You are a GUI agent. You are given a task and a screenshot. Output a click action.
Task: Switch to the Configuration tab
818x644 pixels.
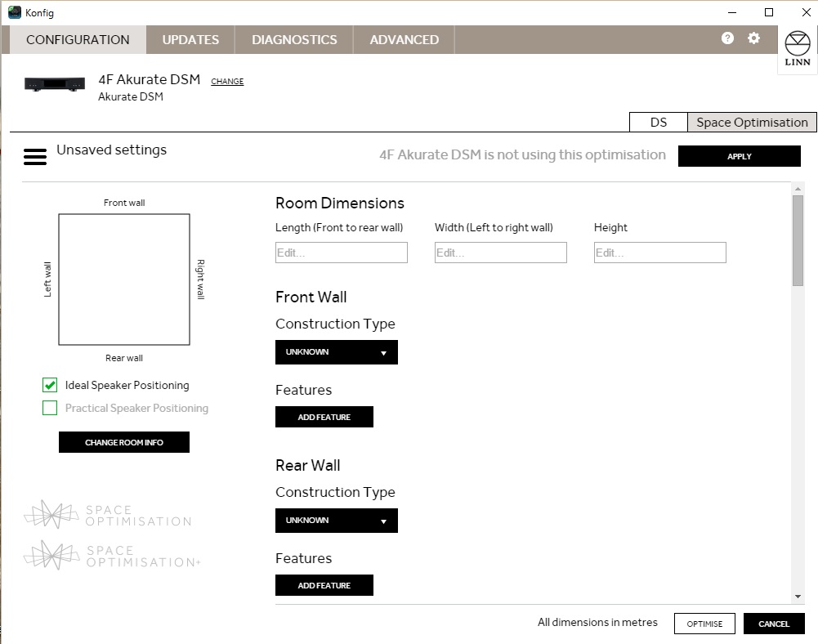tap(78, 40)
